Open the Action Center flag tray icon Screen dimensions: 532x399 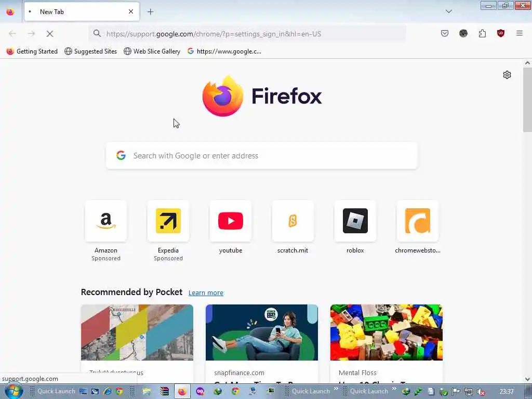coord(456,392)
